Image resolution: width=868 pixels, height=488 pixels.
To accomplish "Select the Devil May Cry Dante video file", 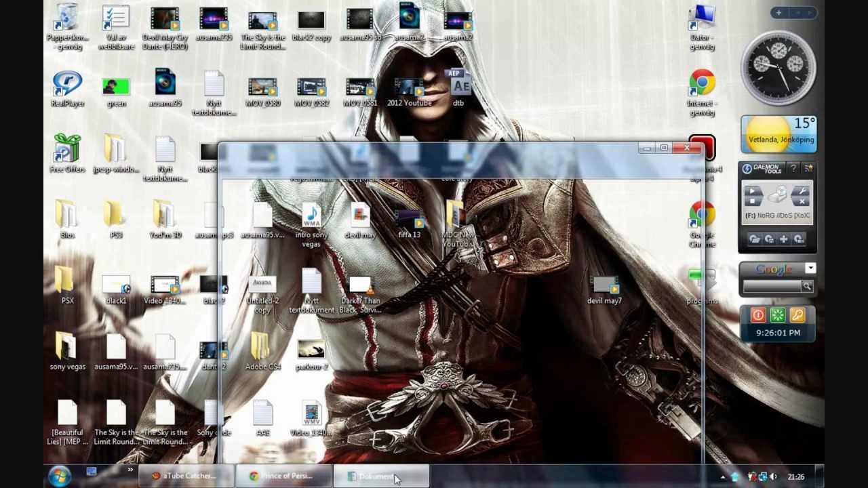I will tap(165, 27).
